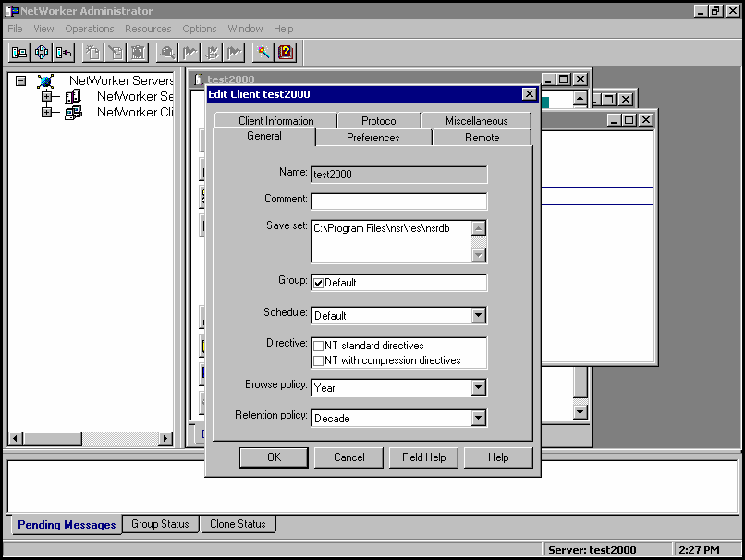Click the grayed edit document toolbar icon
The width and height of the screenshot is (745, 560).
pos(116,53)
